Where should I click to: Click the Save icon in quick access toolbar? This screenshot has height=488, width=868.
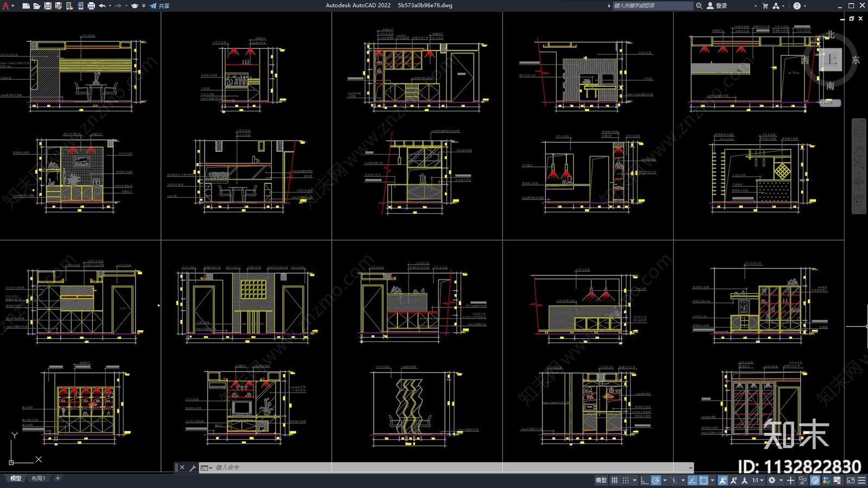click(48, 6)
